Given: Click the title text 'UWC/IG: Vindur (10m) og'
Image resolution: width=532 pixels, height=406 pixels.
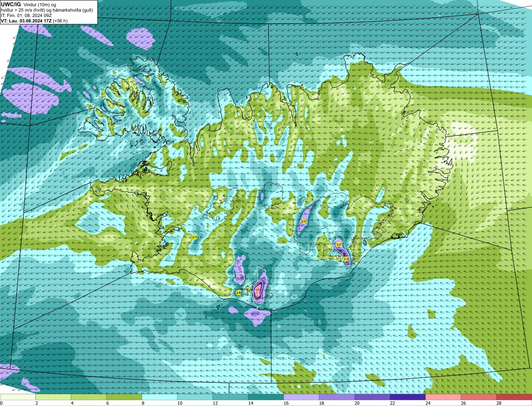Looking at the screenshot, I should pos(28,4).
